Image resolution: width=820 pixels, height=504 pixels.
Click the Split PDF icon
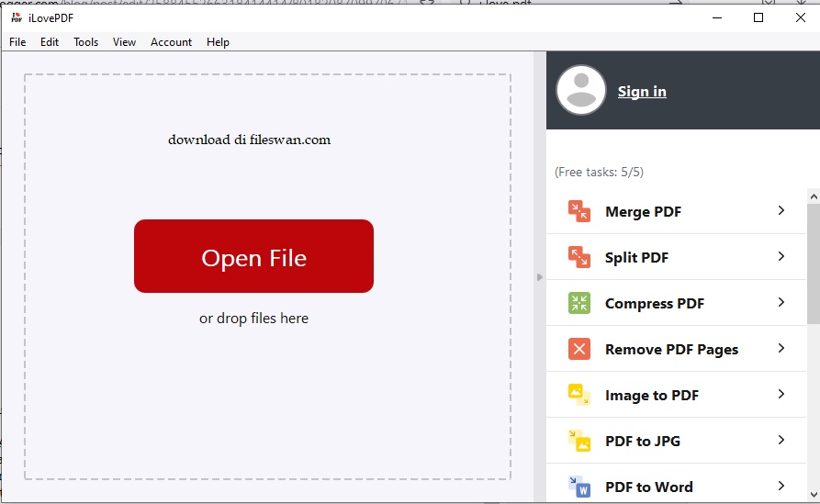coord(578,257)
